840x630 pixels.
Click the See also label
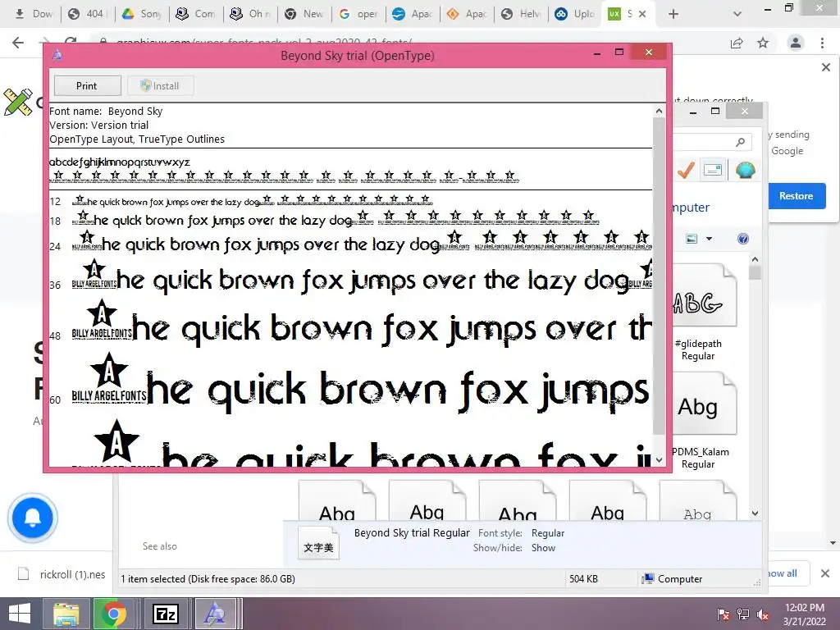click(x=160, y=546)
